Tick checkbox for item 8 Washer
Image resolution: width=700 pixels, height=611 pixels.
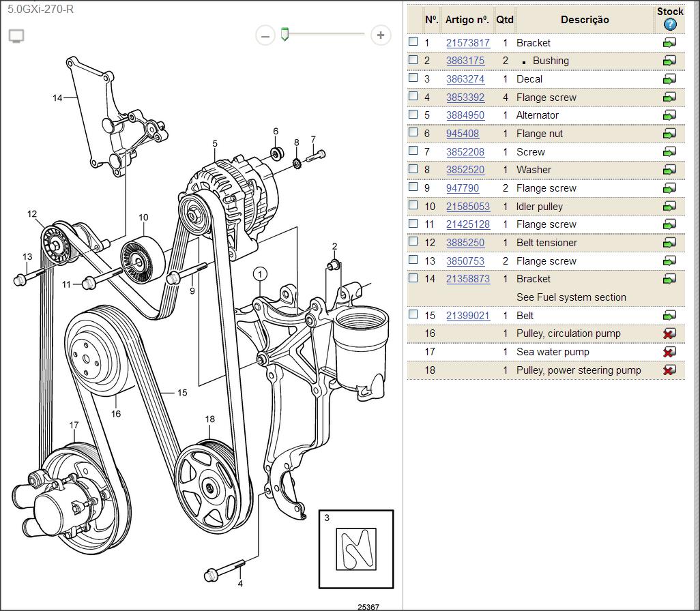pyautogui.click(x=413, y=168)
